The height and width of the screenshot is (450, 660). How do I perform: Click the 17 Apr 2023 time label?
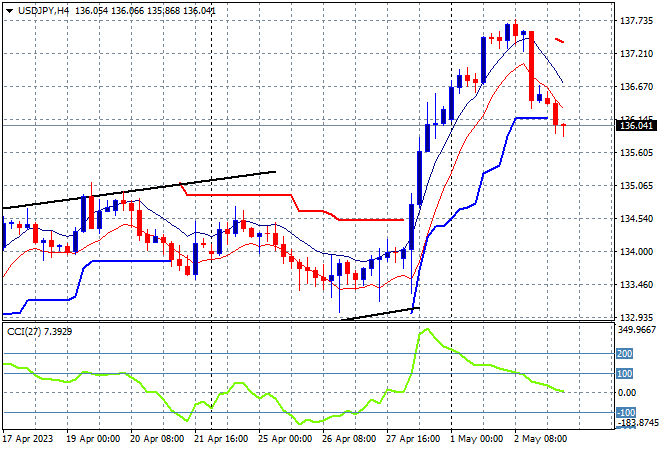click(x=28, y=439)
